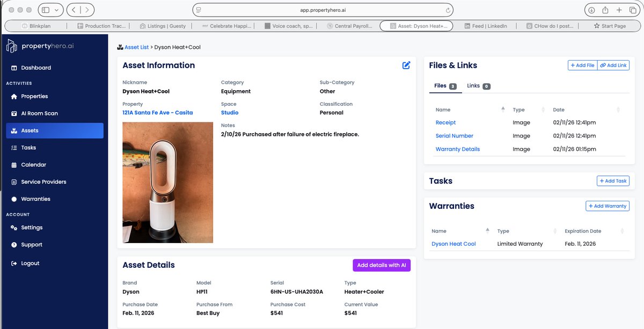The image size is (644, 329).
Task: Reload the page with the refresh icon
Action: (x=448, y=10)
